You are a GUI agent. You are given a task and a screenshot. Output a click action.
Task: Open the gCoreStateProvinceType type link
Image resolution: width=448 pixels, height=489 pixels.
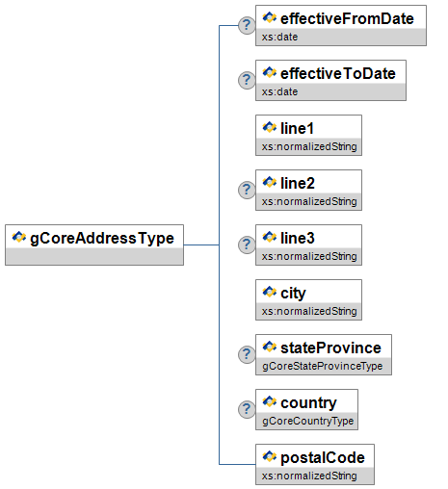pos(323,366)
